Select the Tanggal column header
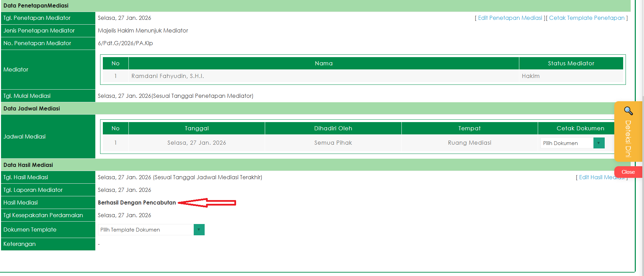The width and height of the screenshot is (644, 276). pos(196,128)
